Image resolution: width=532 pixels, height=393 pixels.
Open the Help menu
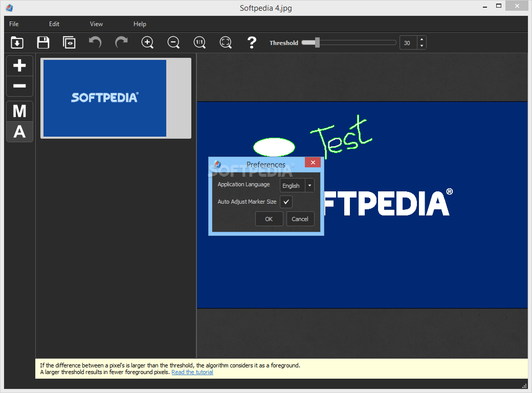coord(140,24)
